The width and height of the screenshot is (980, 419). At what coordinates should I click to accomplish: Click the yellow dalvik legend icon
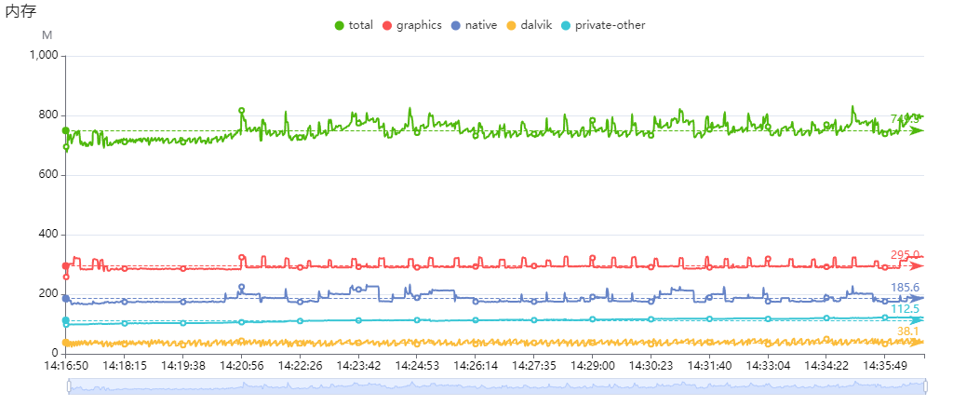tap(511, 25)
